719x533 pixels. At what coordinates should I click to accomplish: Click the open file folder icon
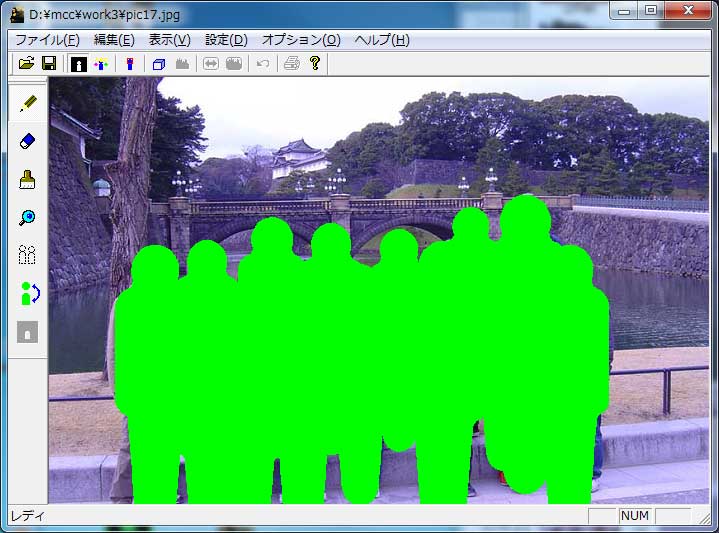click(x=27, y=63)
